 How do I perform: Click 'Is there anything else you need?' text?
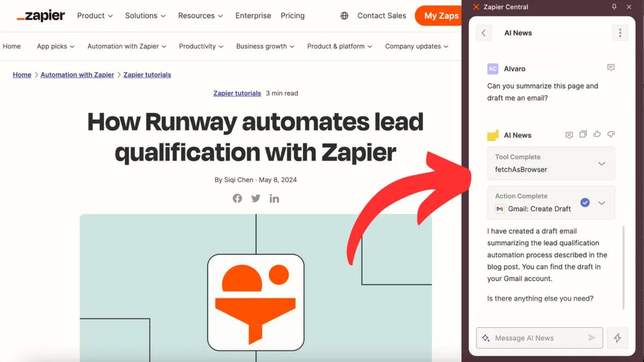(540, 298)
